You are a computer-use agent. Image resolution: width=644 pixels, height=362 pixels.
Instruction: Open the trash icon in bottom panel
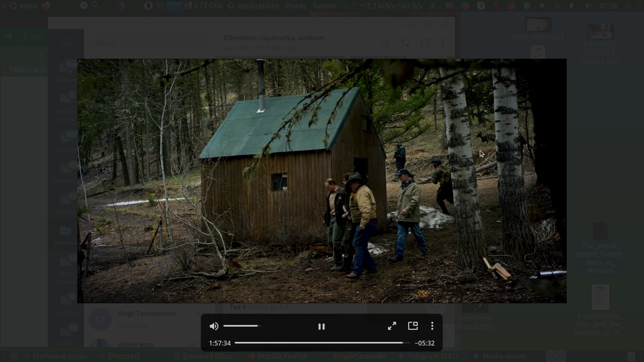pyautogui.click(x=631, y=356)
